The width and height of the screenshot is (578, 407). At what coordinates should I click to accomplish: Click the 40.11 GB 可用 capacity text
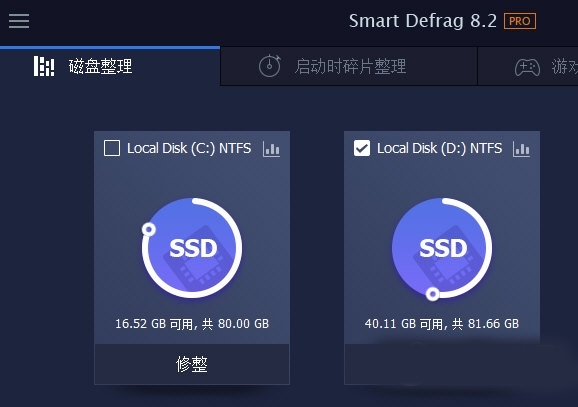[442, 324]
